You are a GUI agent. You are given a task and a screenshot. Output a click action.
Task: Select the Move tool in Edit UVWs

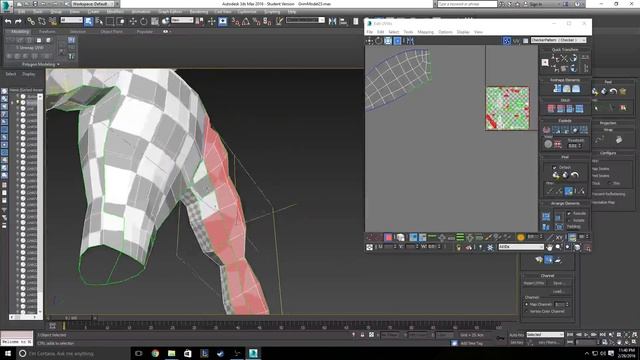click(370, 40)
